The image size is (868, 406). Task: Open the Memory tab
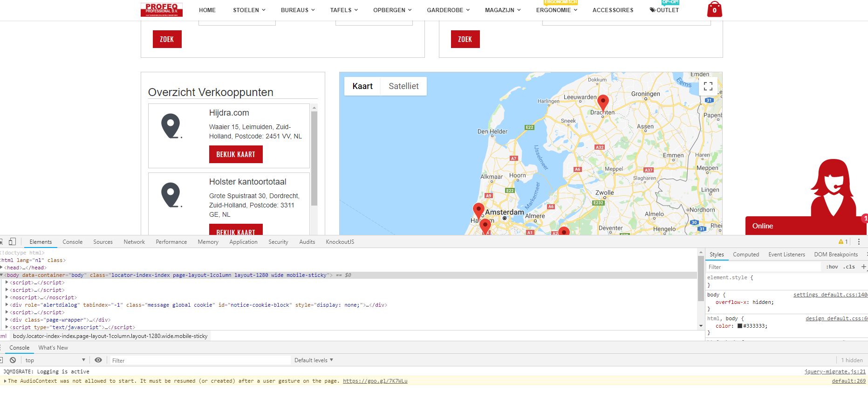(208, 242)
